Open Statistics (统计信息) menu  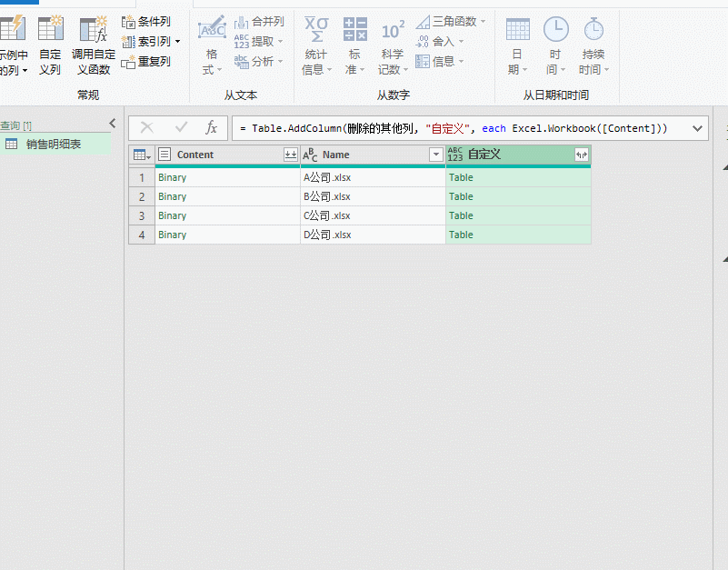[316, 45]
